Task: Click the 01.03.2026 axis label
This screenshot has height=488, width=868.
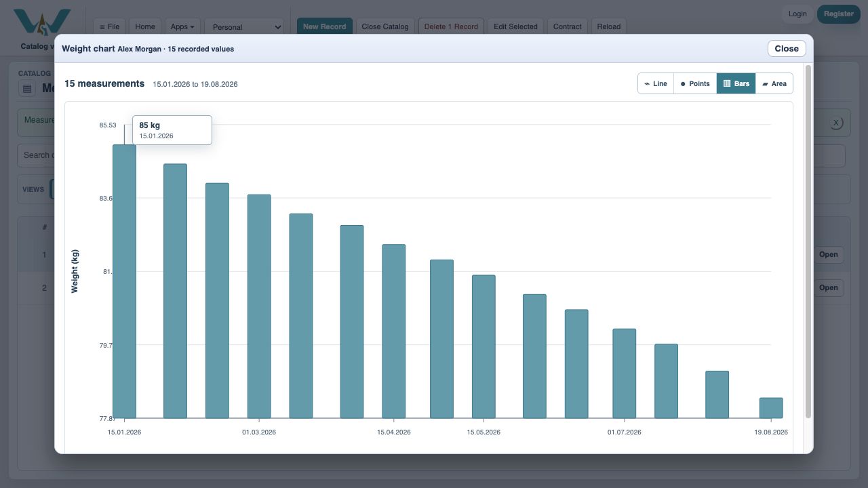Action: point(259,432)
